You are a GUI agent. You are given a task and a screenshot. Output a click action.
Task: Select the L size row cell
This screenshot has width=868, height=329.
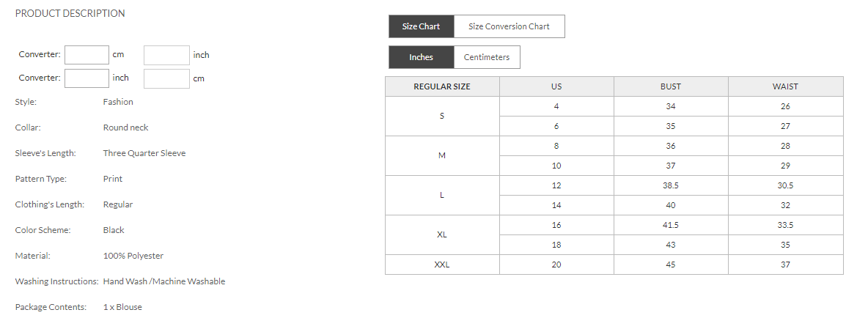coord(442,195)
